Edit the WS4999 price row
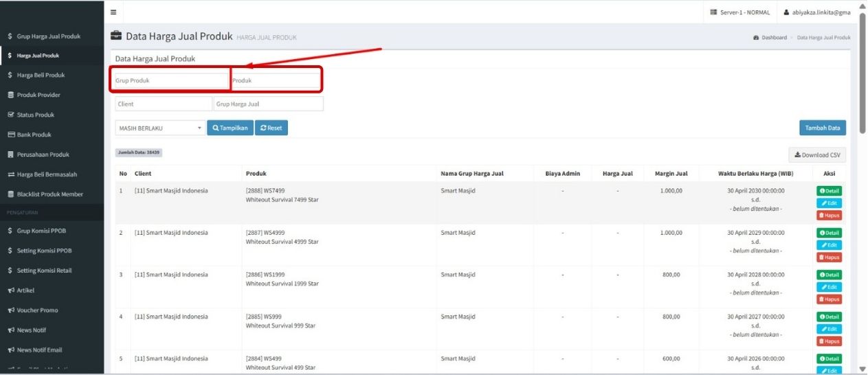This screenshot has height=375, width=868. coord(829,245)
